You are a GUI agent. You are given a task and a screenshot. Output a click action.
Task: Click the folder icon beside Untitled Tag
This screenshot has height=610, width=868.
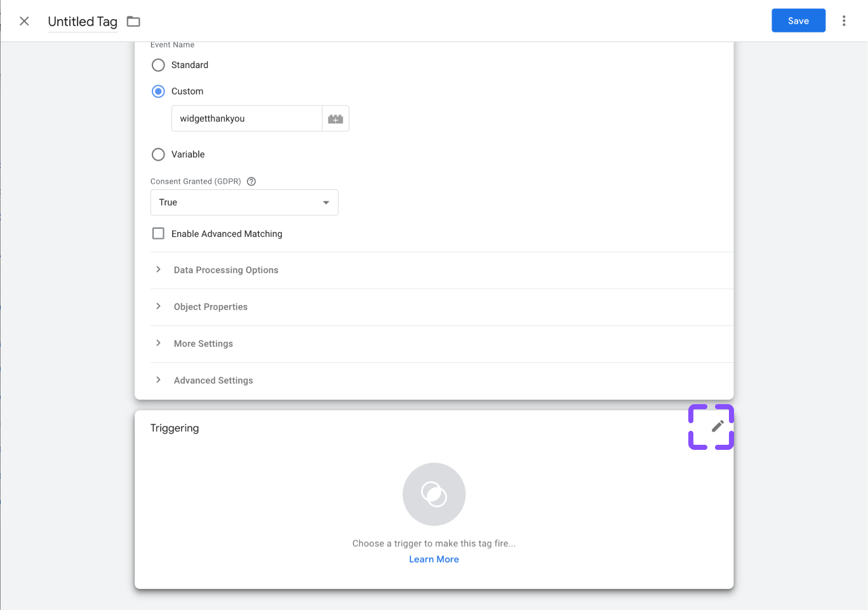point(133,22)
